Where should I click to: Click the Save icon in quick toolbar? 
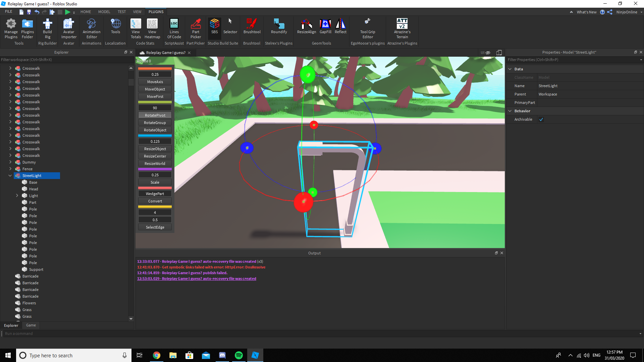click(x=29, y=12)
